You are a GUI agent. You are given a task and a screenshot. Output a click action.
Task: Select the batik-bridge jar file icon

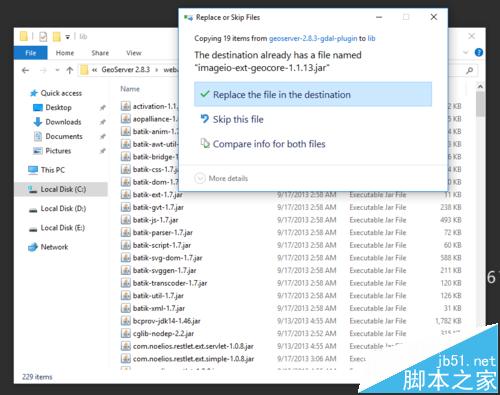126,157
